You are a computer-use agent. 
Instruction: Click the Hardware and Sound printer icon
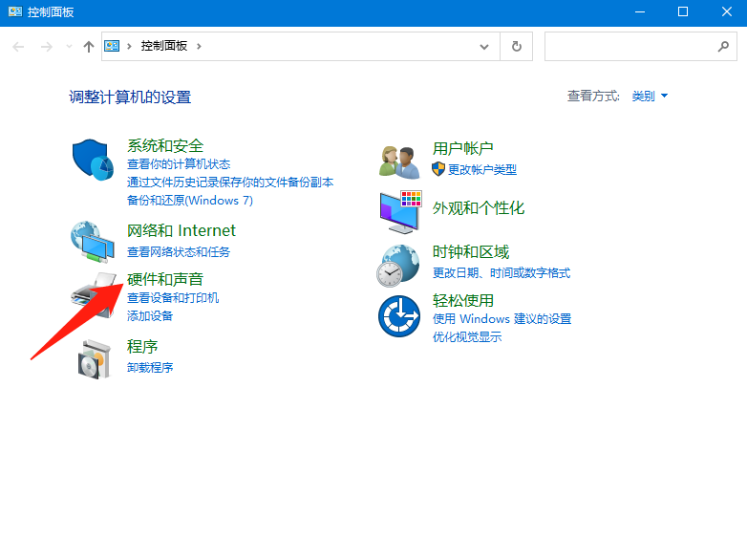click(x=94, y=292)
